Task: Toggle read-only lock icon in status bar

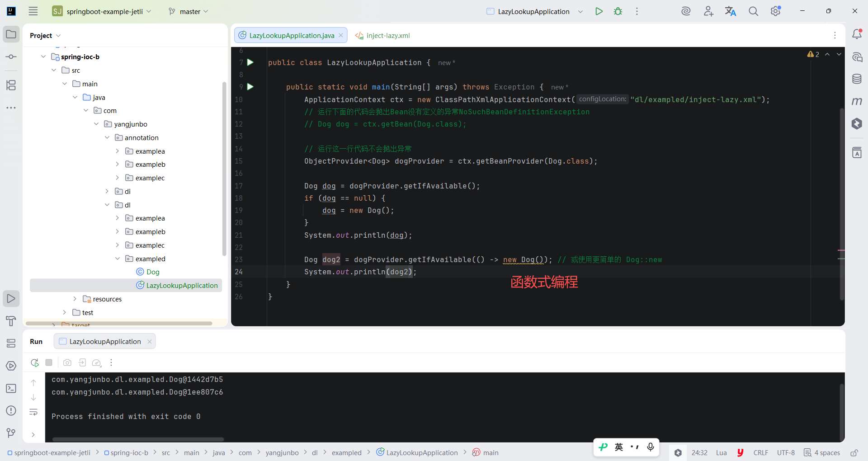Action: [854, 453]
